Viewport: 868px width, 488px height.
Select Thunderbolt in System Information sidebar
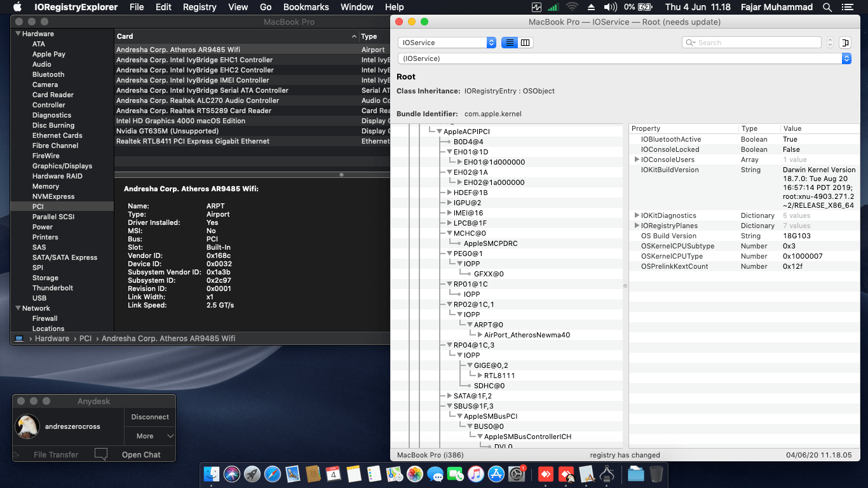pos(53,288)
